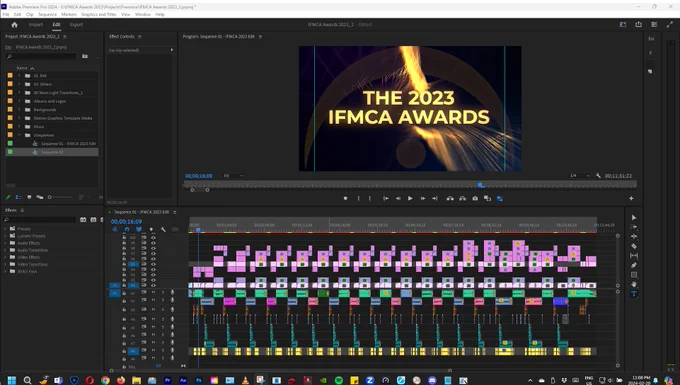Image resolution: width=680 pixels, height=385 pixels.
Task: Play the sequence in Program Monitor
Action: tap(410, 199)
